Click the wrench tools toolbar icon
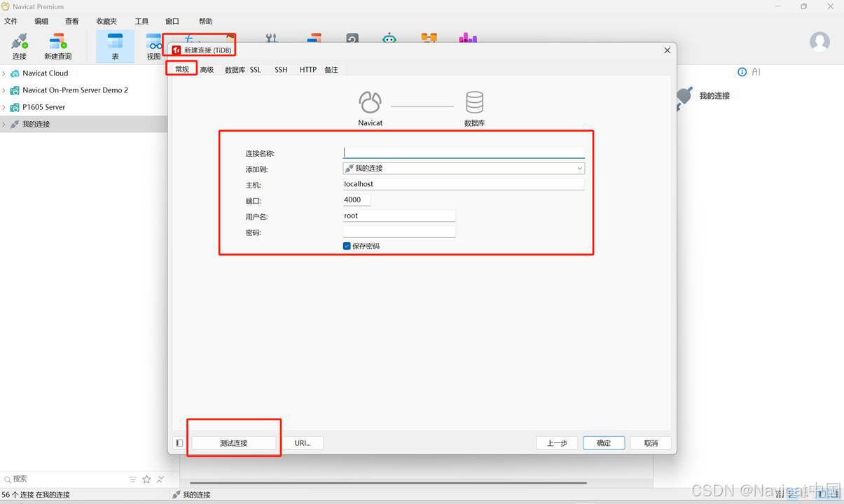The image size is (844, 504). 272,39
